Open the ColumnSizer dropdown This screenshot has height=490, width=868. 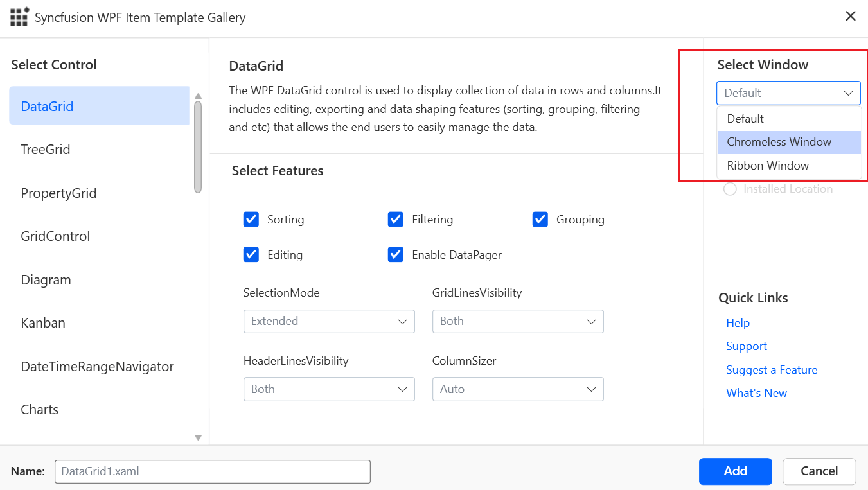click(x=518, y=389)
